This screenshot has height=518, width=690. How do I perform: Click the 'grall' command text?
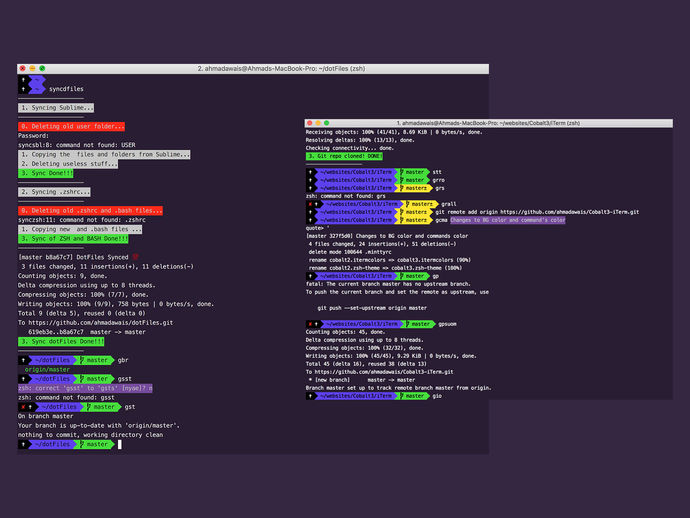[x=448, y=204]
